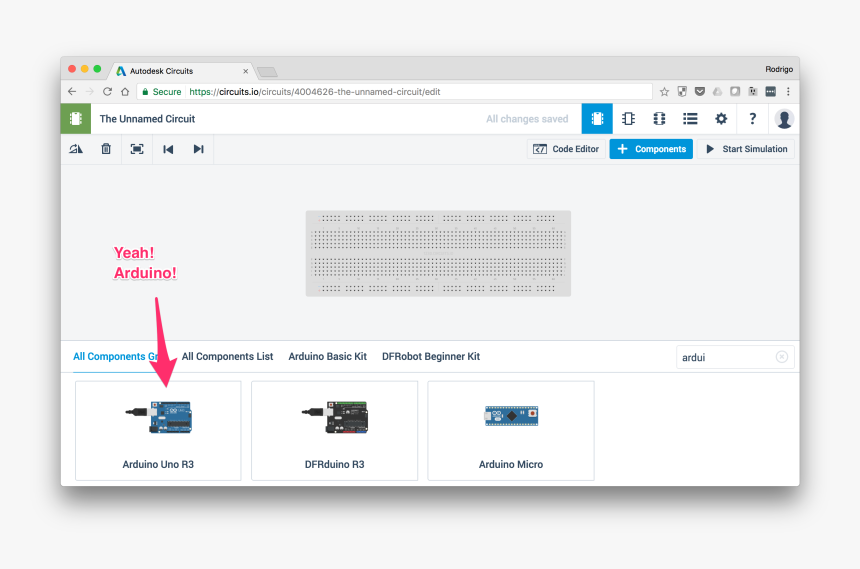Select the All Components Grid tab
Viewport: 860px width, 569px height.
click(x=115, y=357)
